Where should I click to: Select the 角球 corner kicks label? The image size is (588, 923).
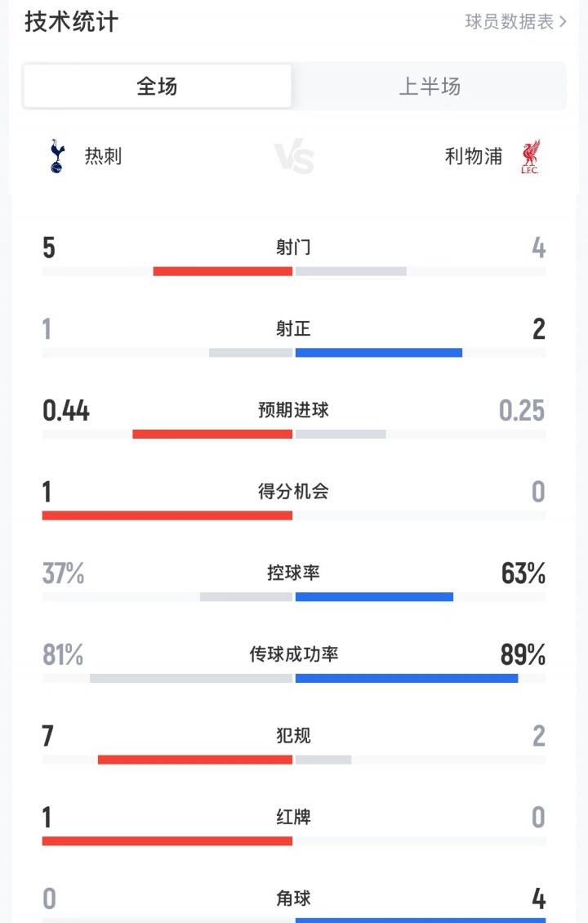293,898
